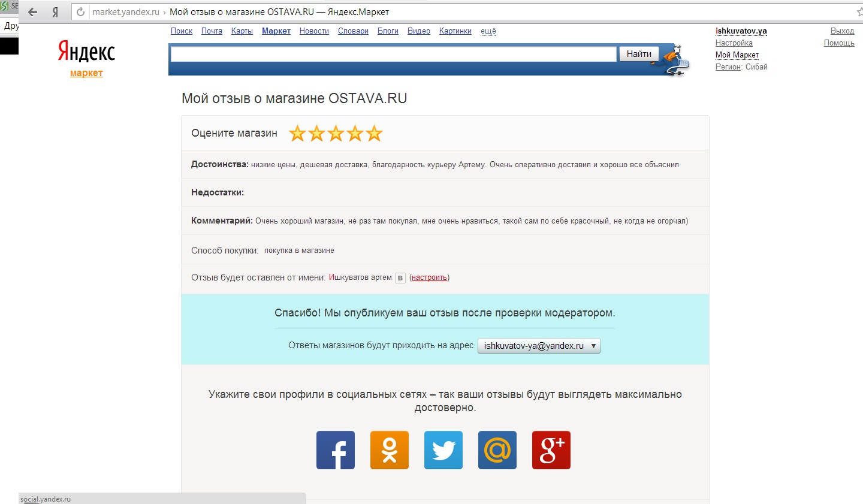Click the 'Недостатки:' label
The height and width of the screenshot is (504, 863).
click(x=218, y=192)
